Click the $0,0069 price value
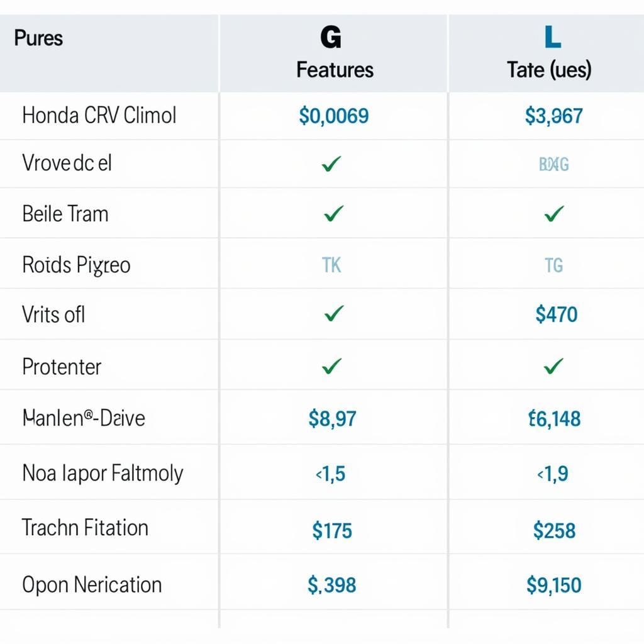Screen dimensions: 644x644 pyautogui.click(x=334, y=116)
